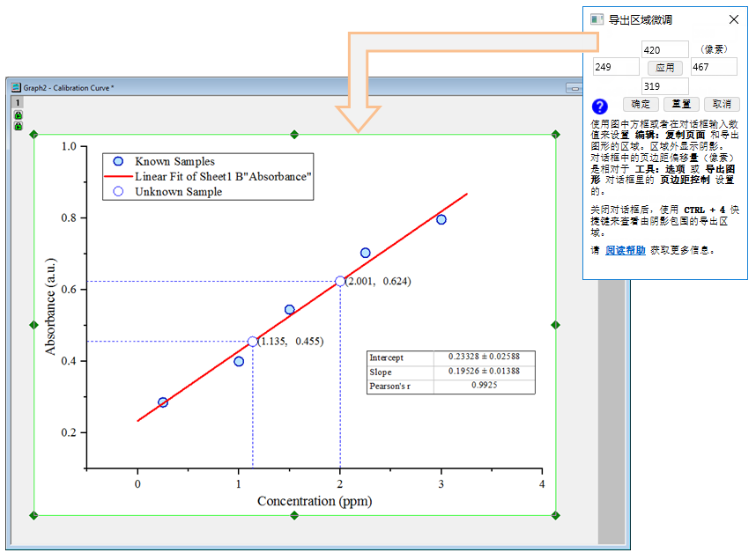Grab the top-left green corner handle
This screenshot has width=756, height=560.
pyautogui.click(x=34, y=135)
